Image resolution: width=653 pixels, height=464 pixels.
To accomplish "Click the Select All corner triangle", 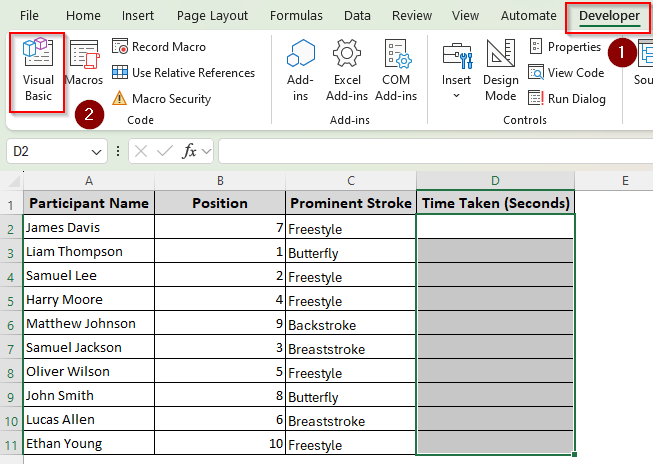I will click(14, 181).
